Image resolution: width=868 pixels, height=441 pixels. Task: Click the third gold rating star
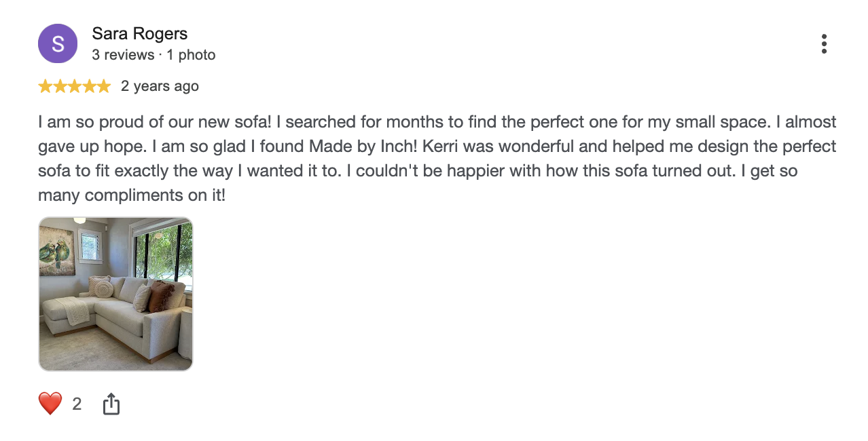pos(74,86)
